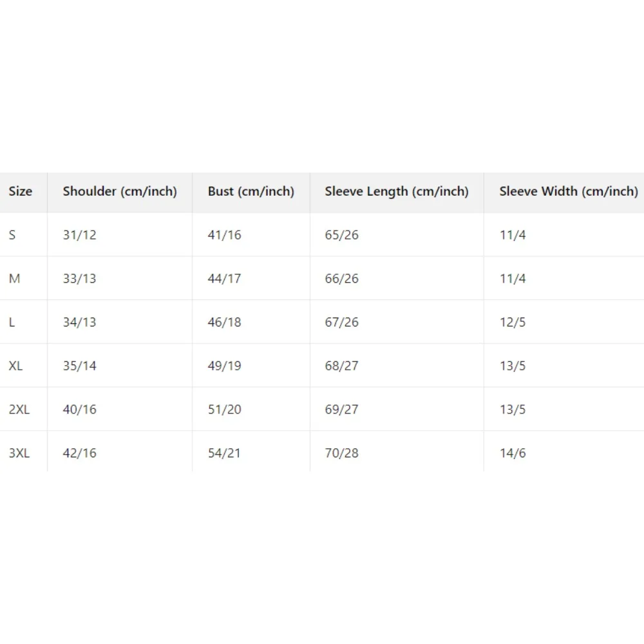
Task: Click shoulder value 31/12 for size S
Action: (x=80, y=235)
